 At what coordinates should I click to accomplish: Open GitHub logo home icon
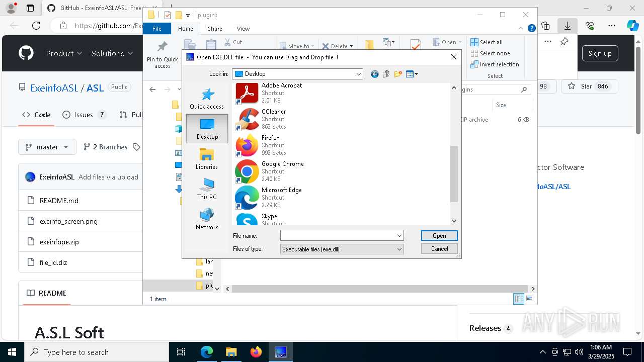[26, 53]
